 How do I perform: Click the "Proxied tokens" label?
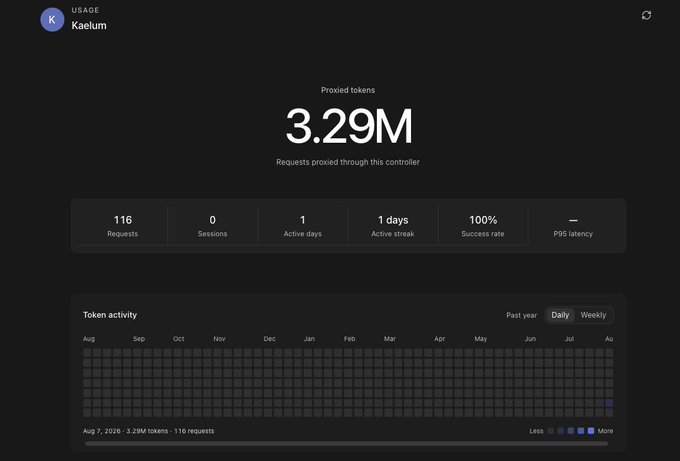point(348,90)
